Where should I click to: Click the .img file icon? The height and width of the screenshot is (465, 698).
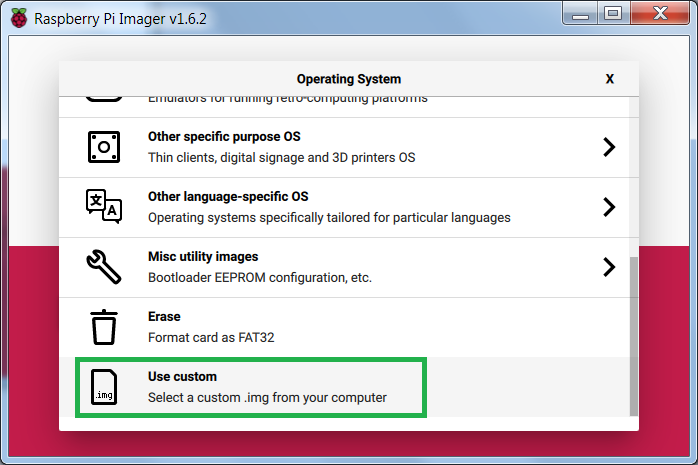click(104, 387)
